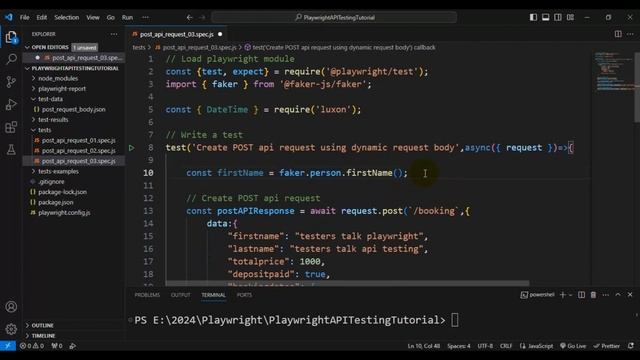Expand the Outline section
This screenshot has height=360, width=640.
pyautogui.click(x=42, y=325)
